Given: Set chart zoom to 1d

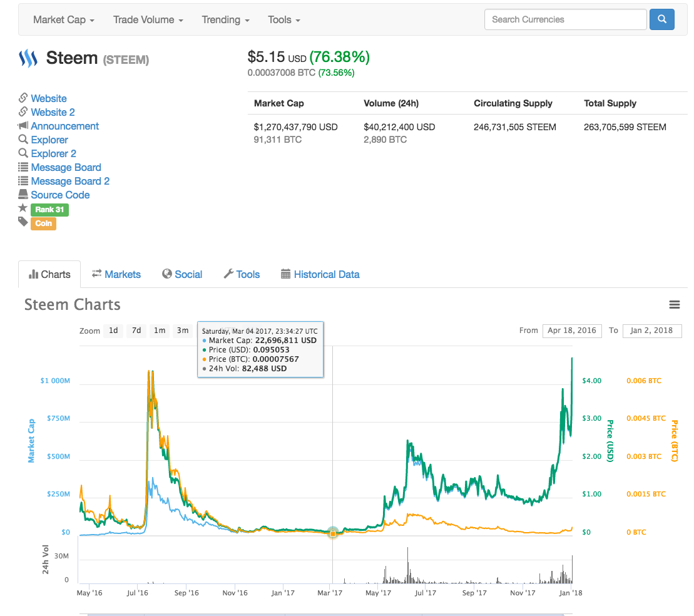Looking at the screenshot, I should pyautogui.click(x=113, y=331).
